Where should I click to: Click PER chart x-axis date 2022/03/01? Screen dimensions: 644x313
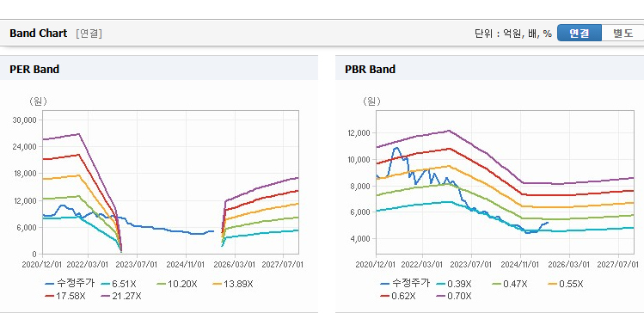click(x=88, y=264)
